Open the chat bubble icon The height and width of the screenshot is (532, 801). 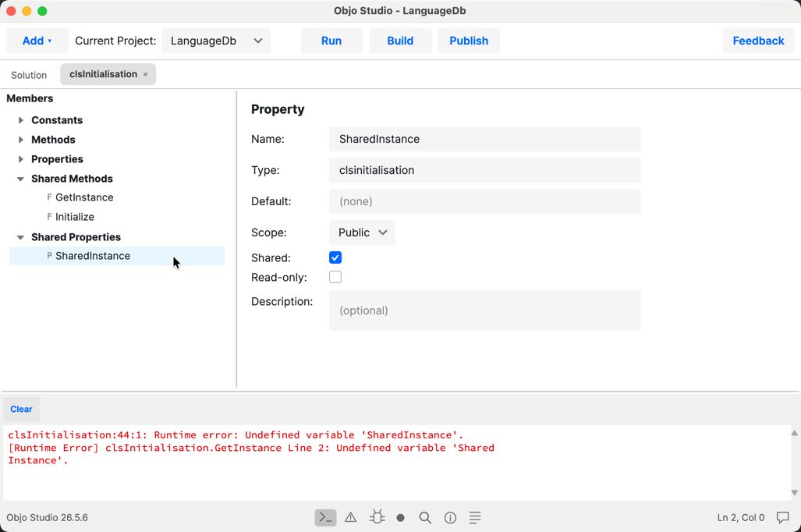(782, 518)
